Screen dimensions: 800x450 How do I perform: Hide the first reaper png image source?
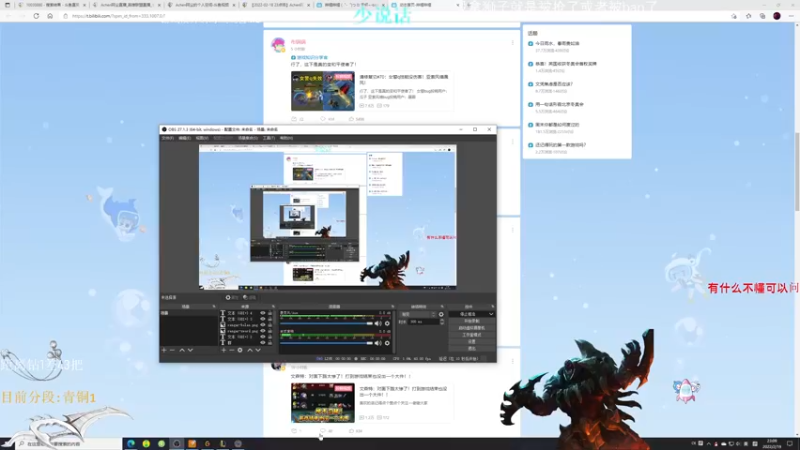(263, 325)
